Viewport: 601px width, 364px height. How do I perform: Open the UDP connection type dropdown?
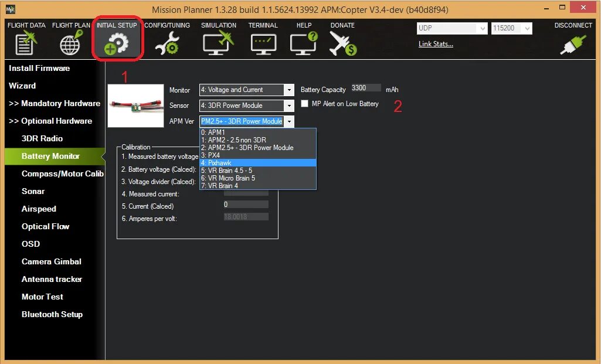pyautogui.click(x=452, y=28)
